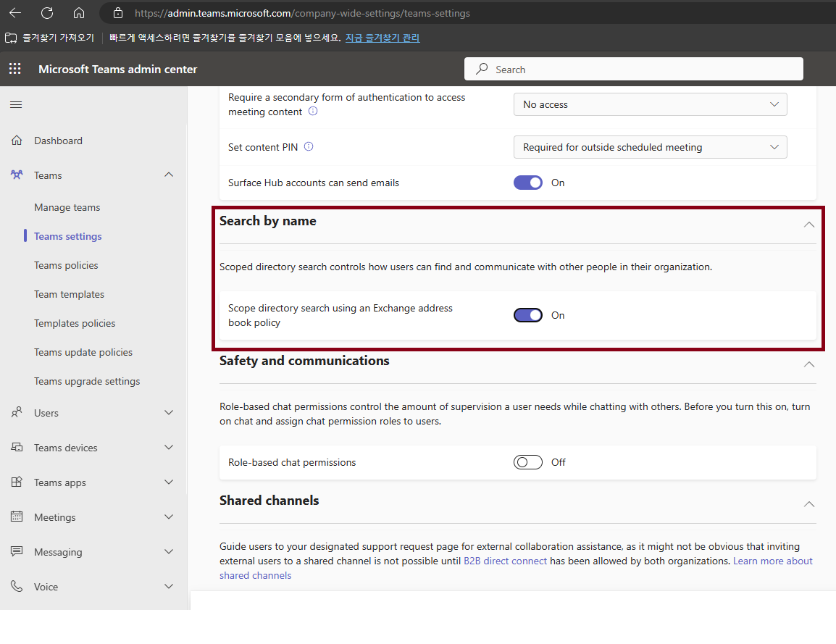The image size is (836, 644).
Task: Expand the Meetings menu chevron
Action: click(169, 517)
